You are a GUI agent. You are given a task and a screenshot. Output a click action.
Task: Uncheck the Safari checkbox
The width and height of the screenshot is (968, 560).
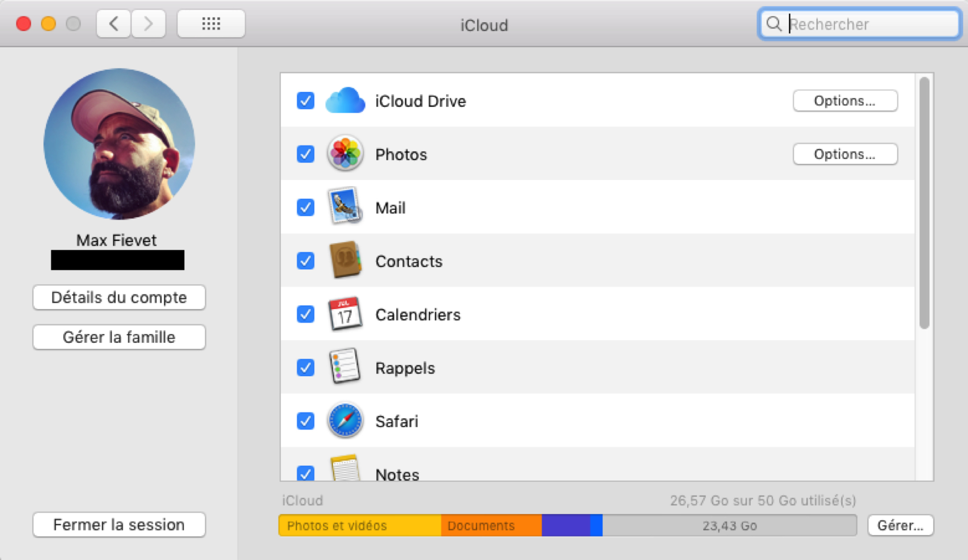coord(305,421)
